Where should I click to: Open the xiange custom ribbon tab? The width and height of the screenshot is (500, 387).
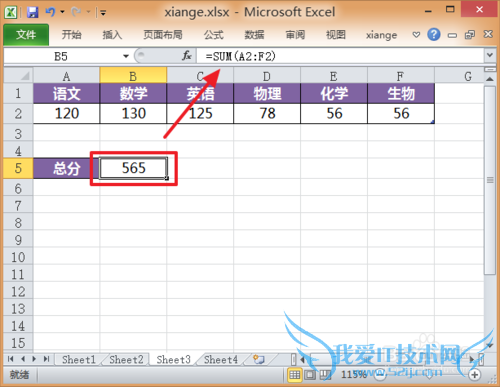coord(381,35)
